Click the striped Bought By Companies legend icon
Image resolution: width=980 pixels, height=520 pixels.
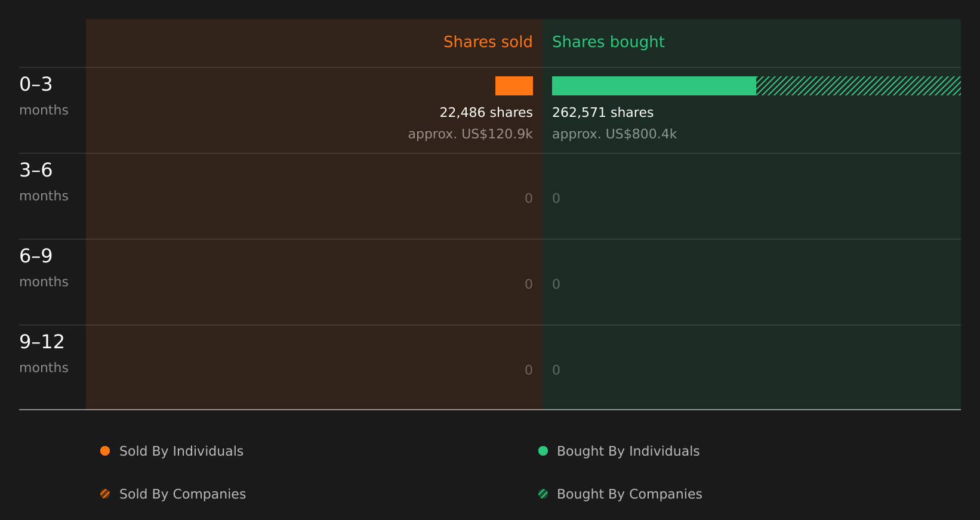click(x=543, y=494)
